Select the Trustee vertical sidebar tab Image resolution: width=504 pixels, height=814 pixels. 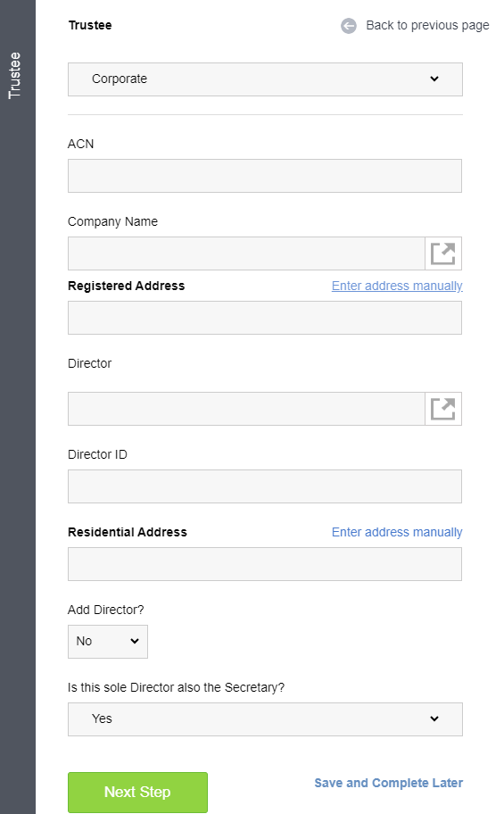point(14,75)
